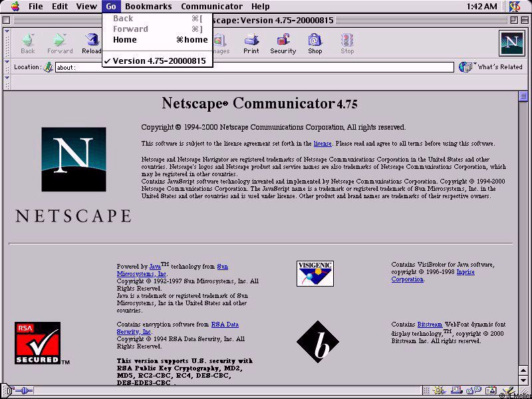Click the Location address field

tap(255, 67)
